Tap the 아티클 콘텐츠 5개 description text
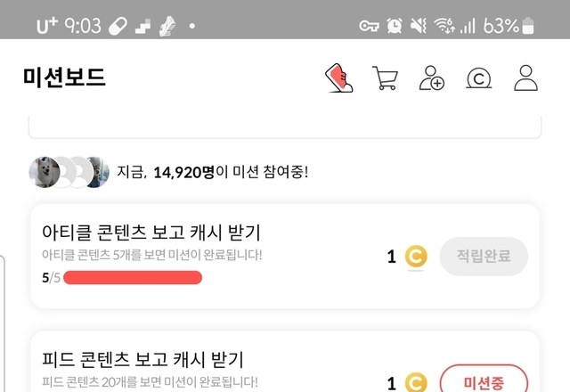The height and width of the screenshot is (392, 570). tap(152, 257)
